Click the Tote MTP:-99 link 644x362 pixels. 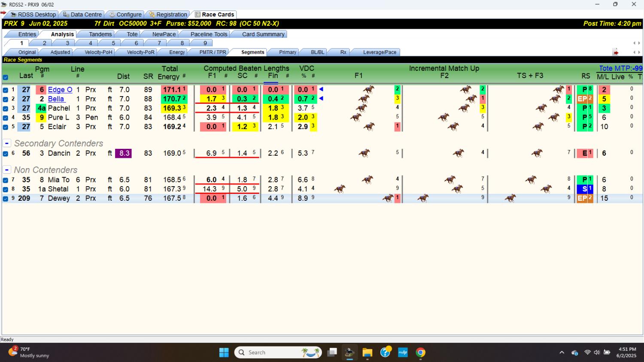point(621,68)
